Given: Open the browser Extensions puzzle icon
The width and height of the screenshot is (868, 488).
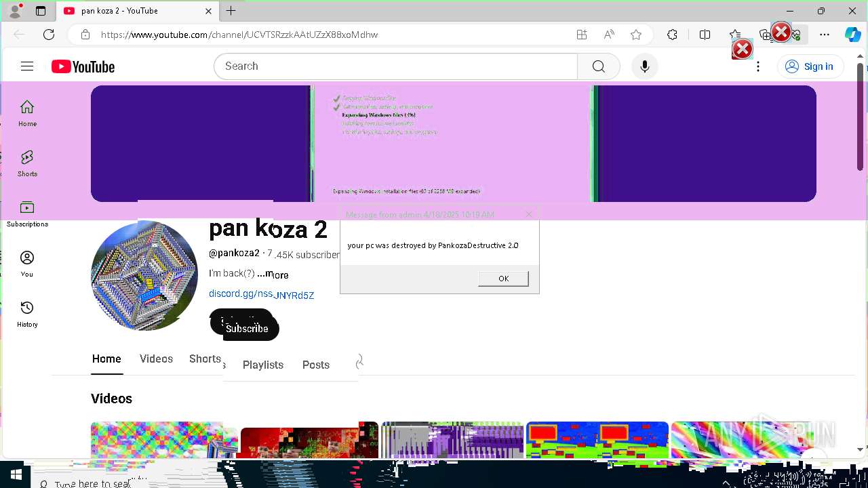Looking at the screenshot, I should pyautogui.click(x=672, y=35).
